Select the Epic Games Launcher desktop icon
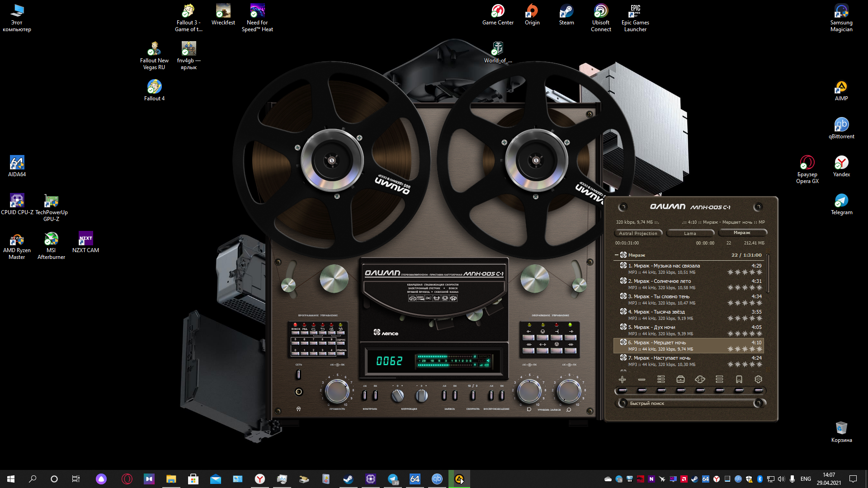The width and height of the screenshot is (868, 488). coord(635,18)
